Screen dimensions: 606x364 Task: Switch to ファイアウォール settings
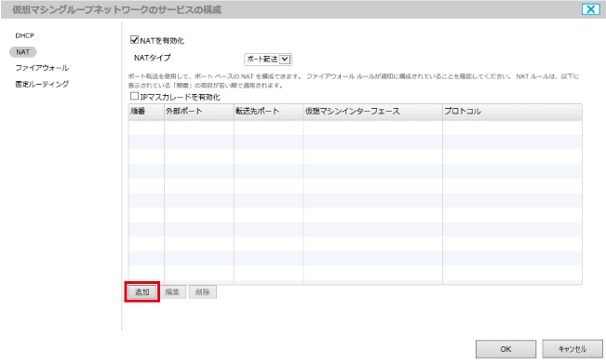pos(42,68)
